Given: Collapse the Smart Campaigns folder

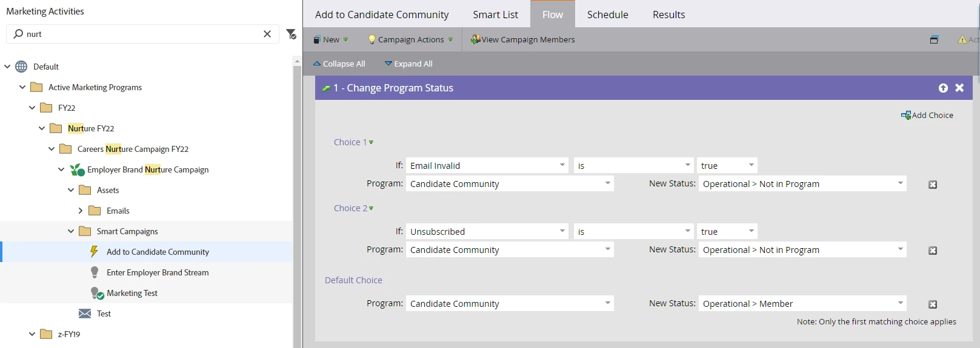Looking at the screenshot, I should point(71,231).
